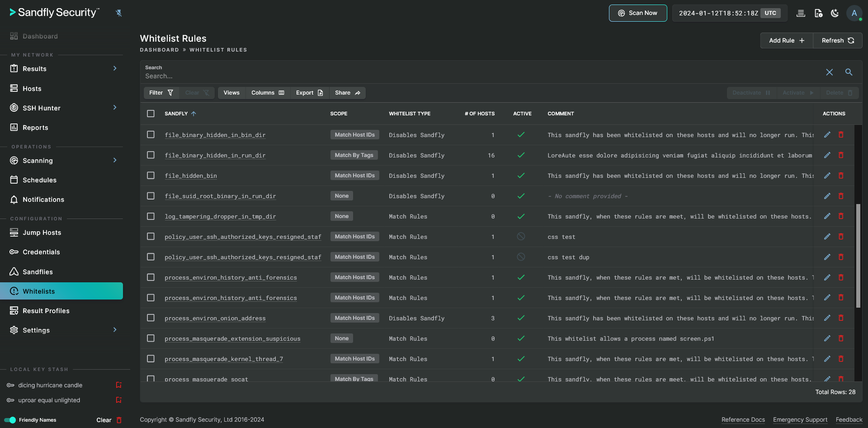Open the Hosts page

click(x=32, y=89)
